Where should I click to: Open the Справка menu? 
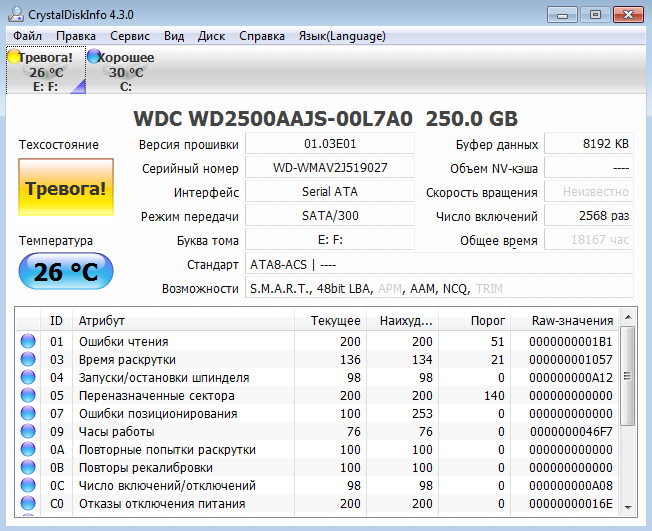pyautogui.click(x=262, y=36)
